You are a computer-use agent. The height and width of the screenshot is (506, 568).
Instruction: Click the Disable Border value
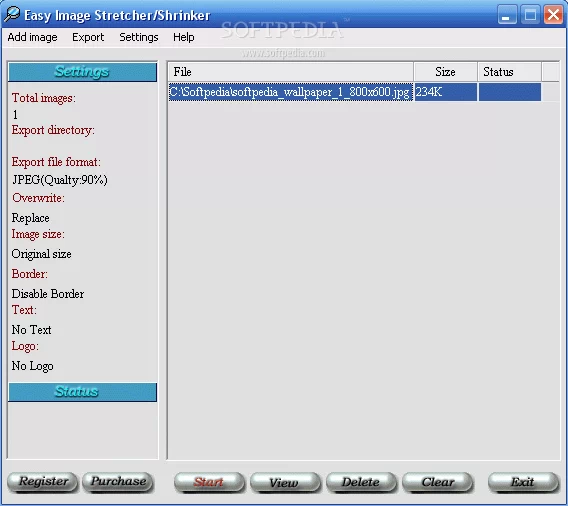tap(48, 294)
